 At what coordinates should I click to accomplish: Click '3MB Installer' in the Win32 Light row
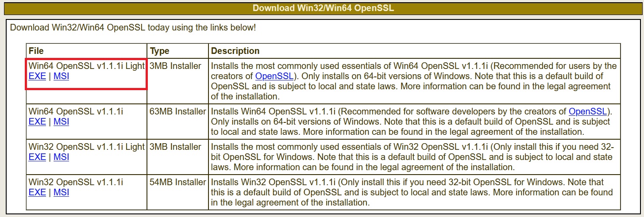pos(175,147)
